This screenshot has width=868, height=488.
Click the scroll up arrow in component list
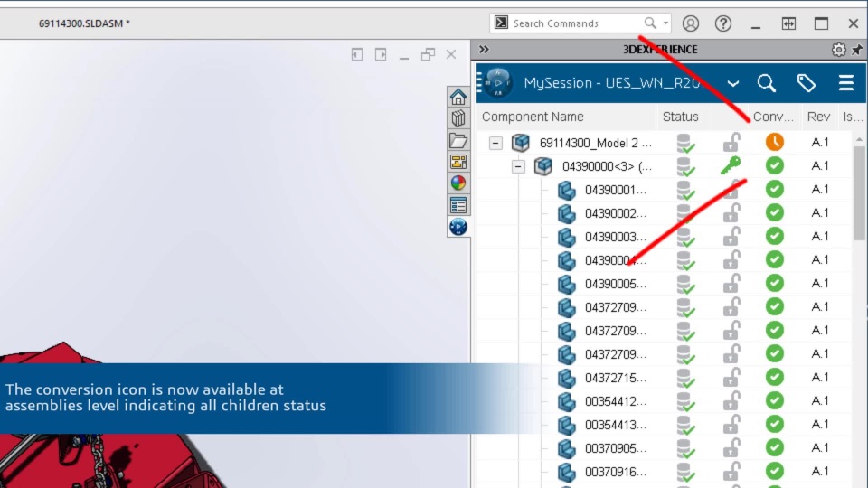[x=859, y=139]
